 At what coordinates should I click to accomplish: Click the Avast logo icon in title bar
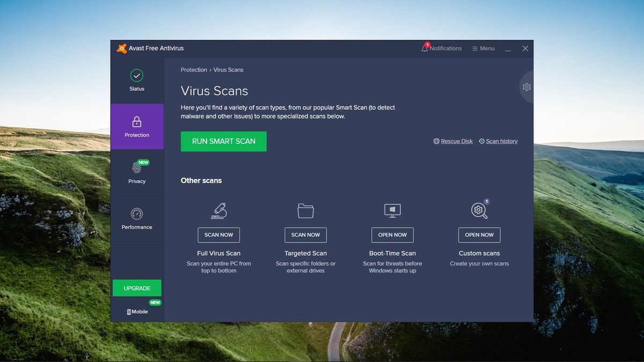click(122, 48)
